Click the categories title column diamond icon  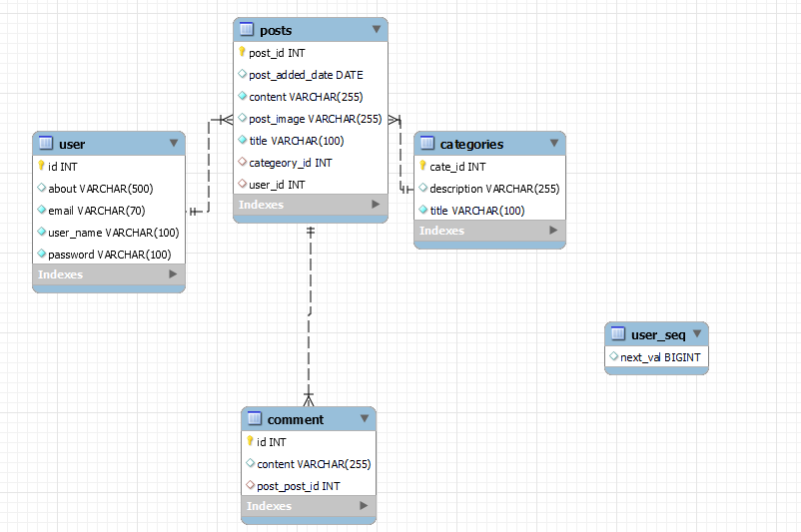(x=423, y=210)
